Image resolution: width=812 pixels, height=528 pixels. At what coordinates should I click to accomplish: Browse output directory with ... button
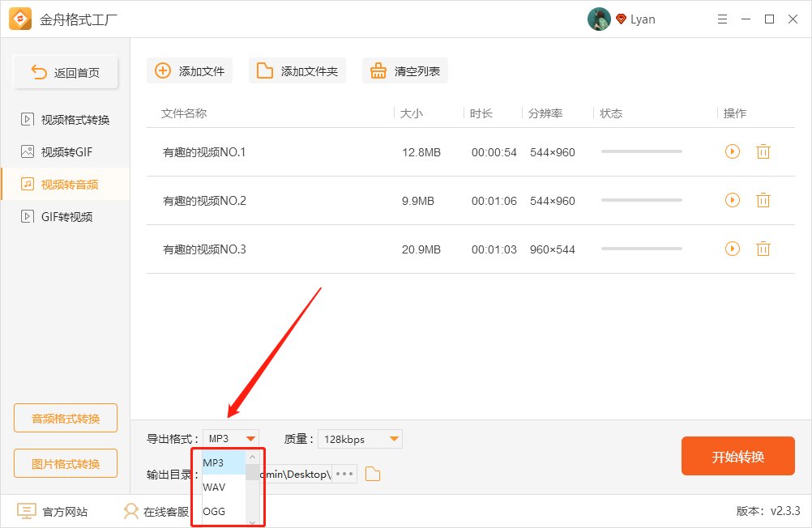[344, 474]
